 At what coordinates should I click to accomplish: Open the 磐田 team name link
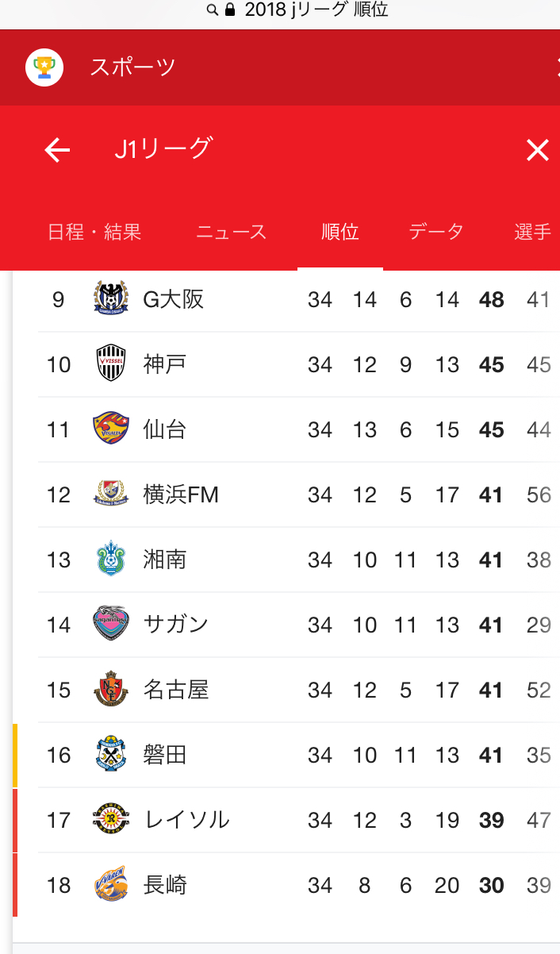tap(165, 755)
